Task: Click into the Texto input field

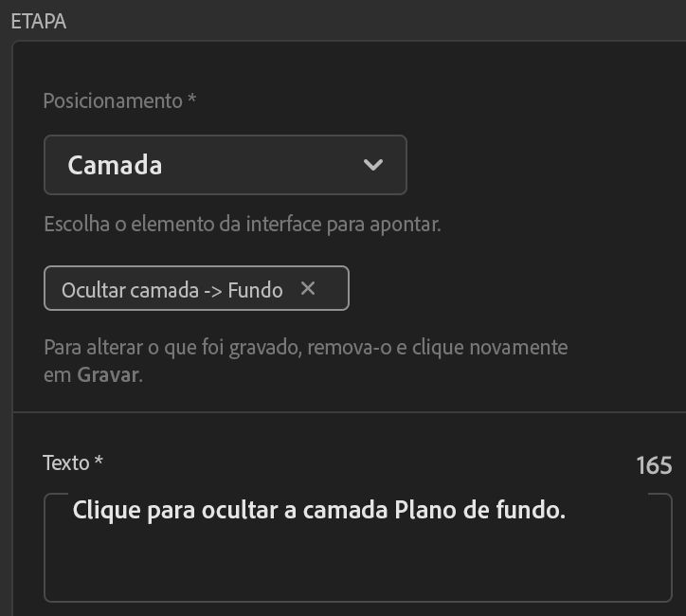Action: tap(357, 548)
